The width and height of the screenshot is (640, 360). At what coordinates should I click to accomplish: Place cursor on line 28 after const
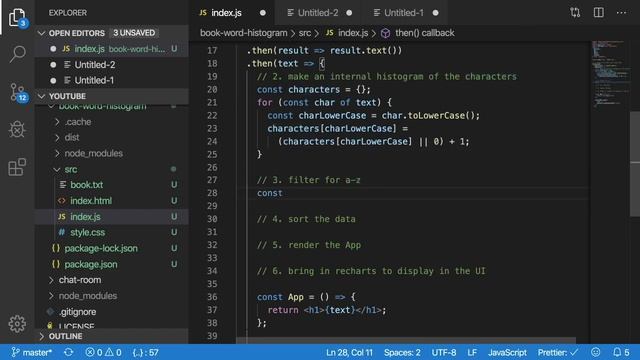[x=283, y=193]
